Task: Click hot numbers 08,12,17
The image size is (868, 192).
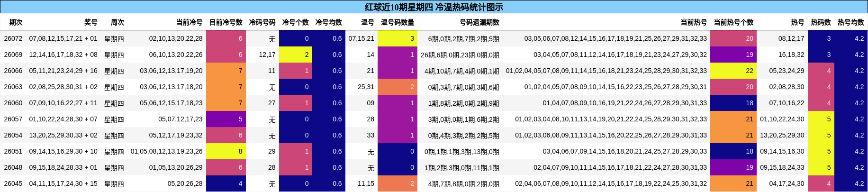Action: [791, 38]
